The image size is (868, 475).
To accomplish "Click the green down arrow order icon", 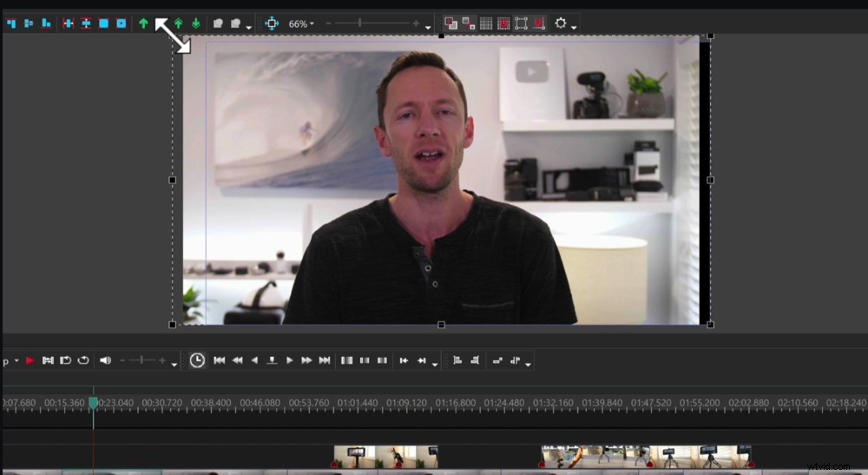I will [196, 23].
